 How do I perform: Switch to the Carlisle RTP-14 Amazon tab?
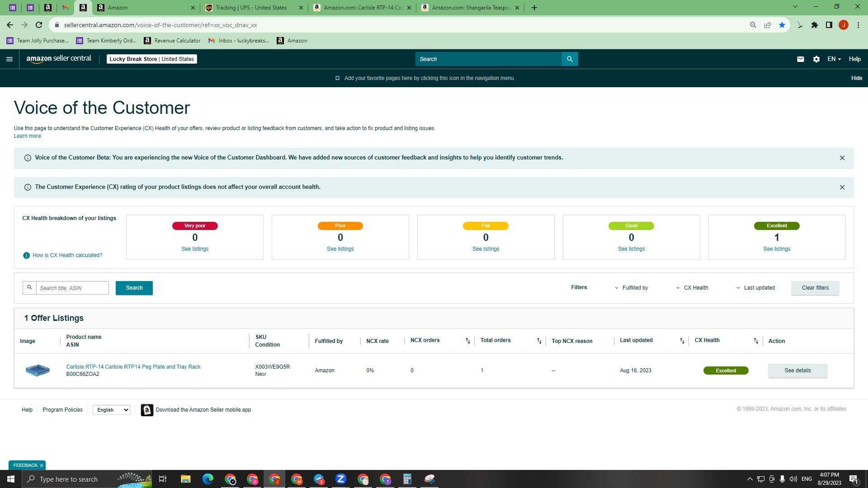click(x=362, y=8)
